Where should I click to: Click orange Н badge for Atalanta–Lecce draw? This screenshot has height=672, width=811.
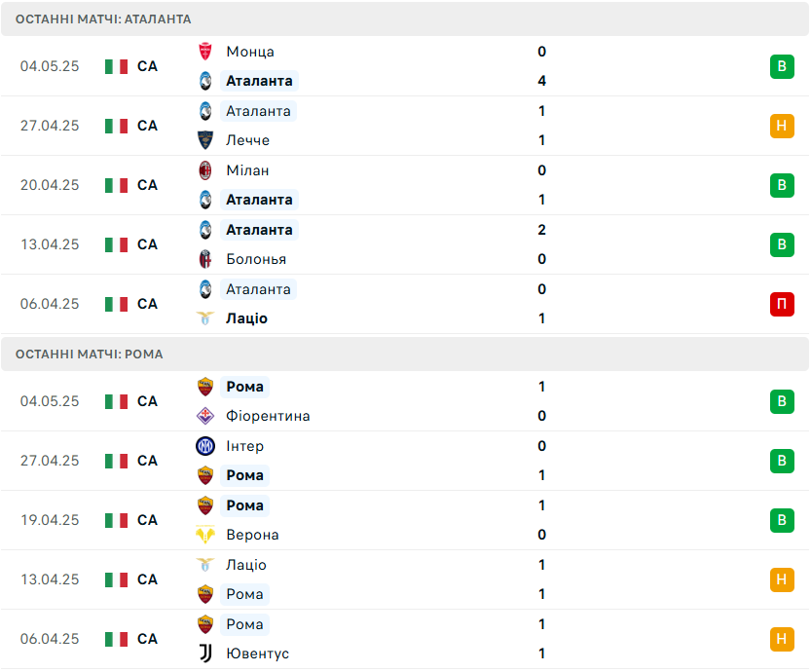(782, 126)
